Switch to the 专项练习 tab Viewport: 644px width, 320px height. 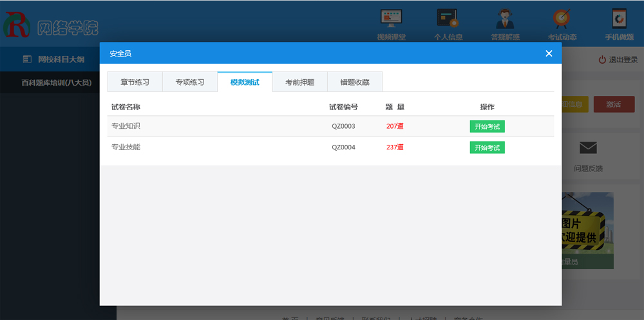[190, 82]
